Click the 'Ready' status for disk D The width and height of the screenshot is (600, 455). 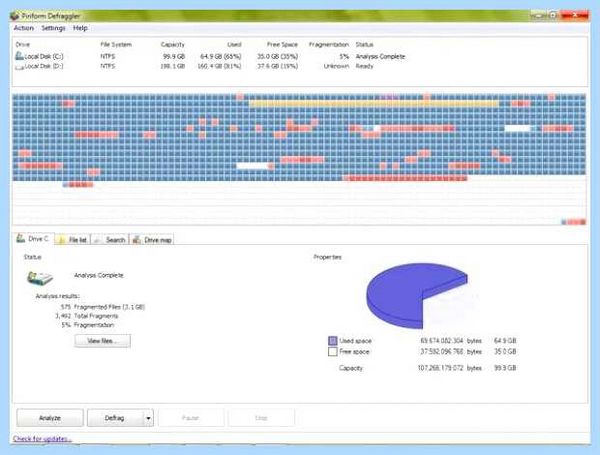point(364,66)
